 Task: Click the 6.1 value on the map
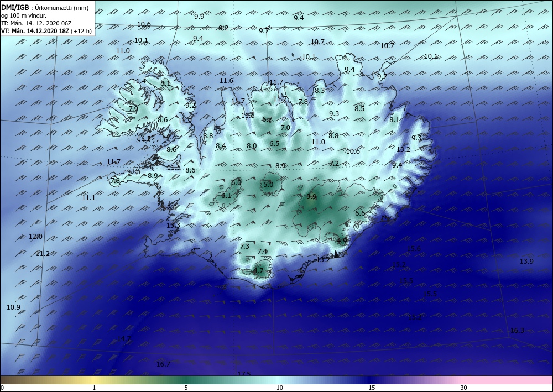pos(226,195)
